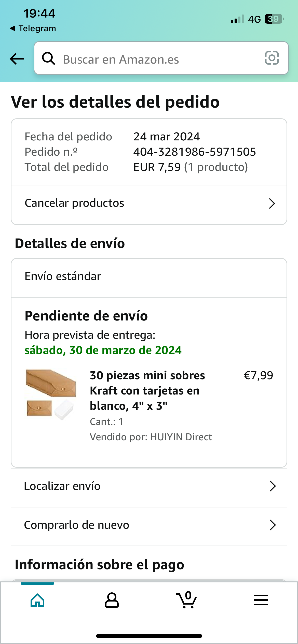298x644 pixels.
Task: Tap the back arrow icon
Action: pos(17,59)
